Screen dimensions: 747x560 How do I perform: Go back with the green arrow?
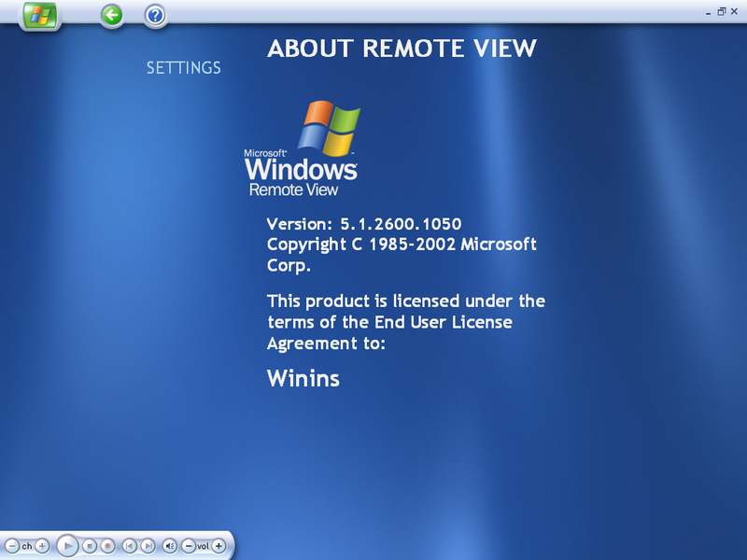click(x=112, y=16)
